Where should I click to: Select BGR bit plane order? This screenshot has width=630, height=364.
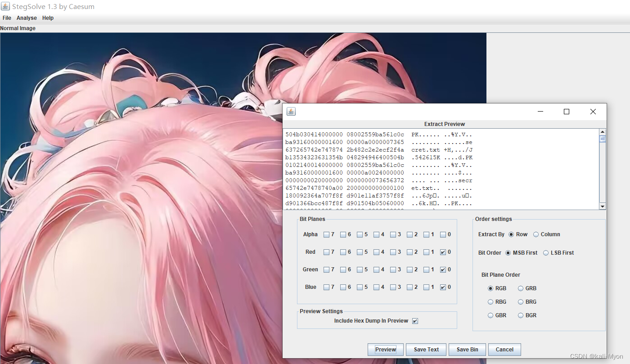coord(520,315)
